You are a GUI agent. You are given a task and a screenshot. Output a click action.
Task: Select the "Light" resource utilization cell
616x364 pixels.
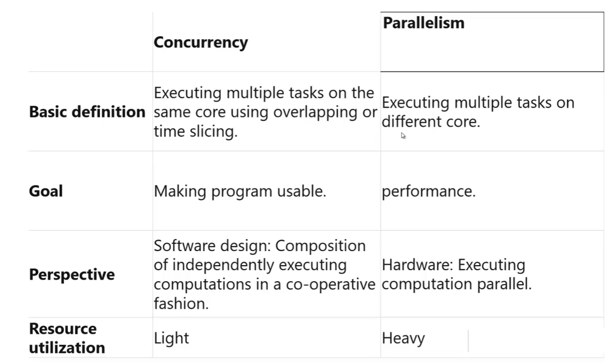coord(171,339)
